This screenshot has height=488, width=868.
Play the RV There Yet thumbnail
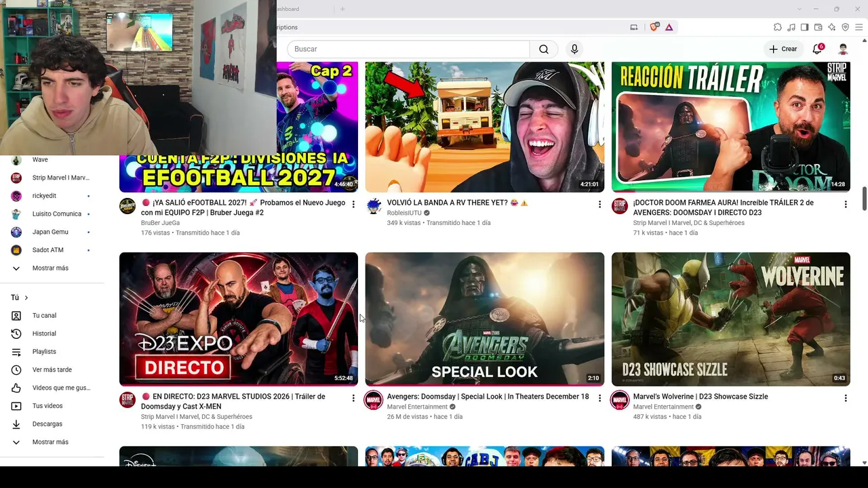pos(485,127)
